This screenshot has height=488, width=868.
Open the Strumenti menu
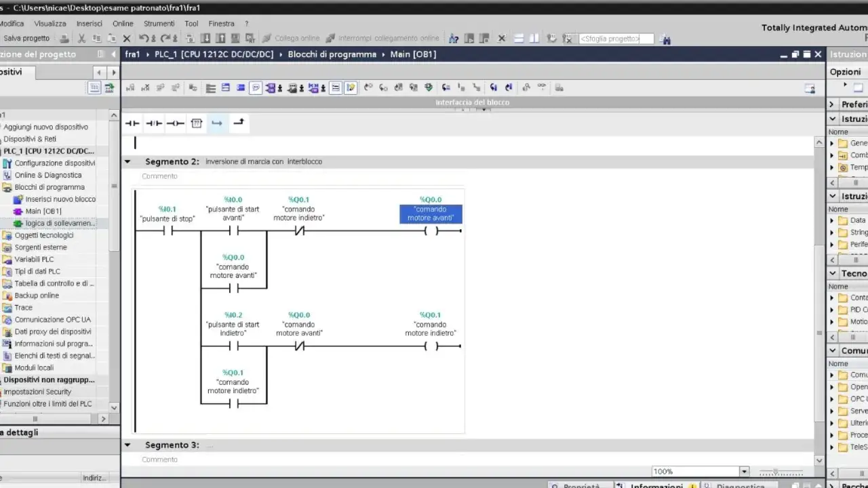(159, 23)
